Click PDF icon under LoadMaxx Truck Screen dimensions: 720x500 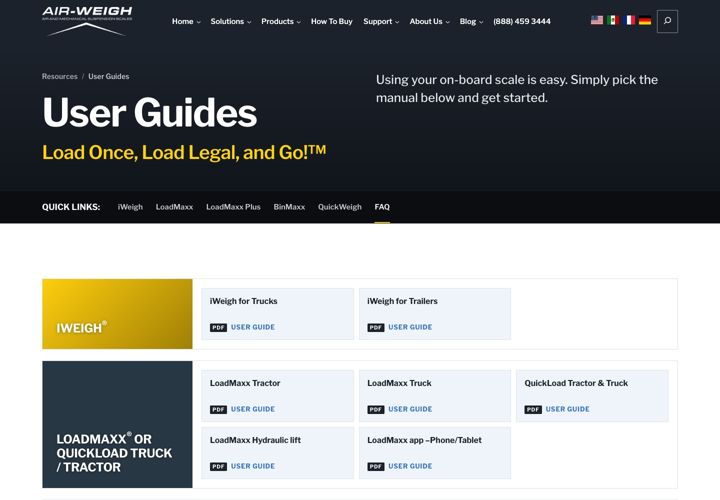376,410
